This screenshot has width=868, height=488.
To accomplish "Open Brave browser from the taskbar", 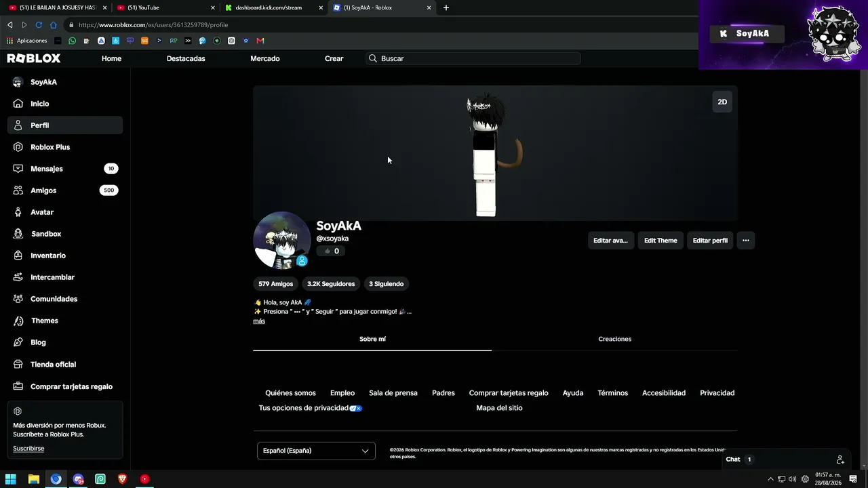I will [x=122, y=479].
